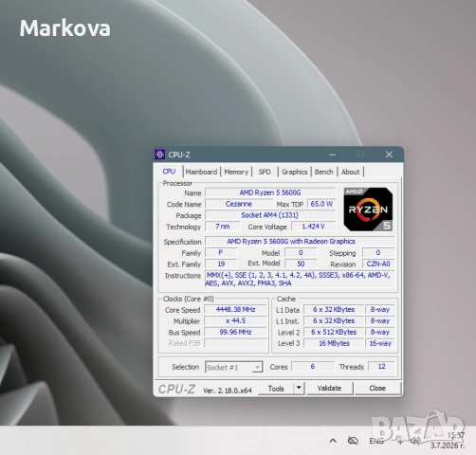Click the Threads value 12
476x455 pixels.
point(381,367)
